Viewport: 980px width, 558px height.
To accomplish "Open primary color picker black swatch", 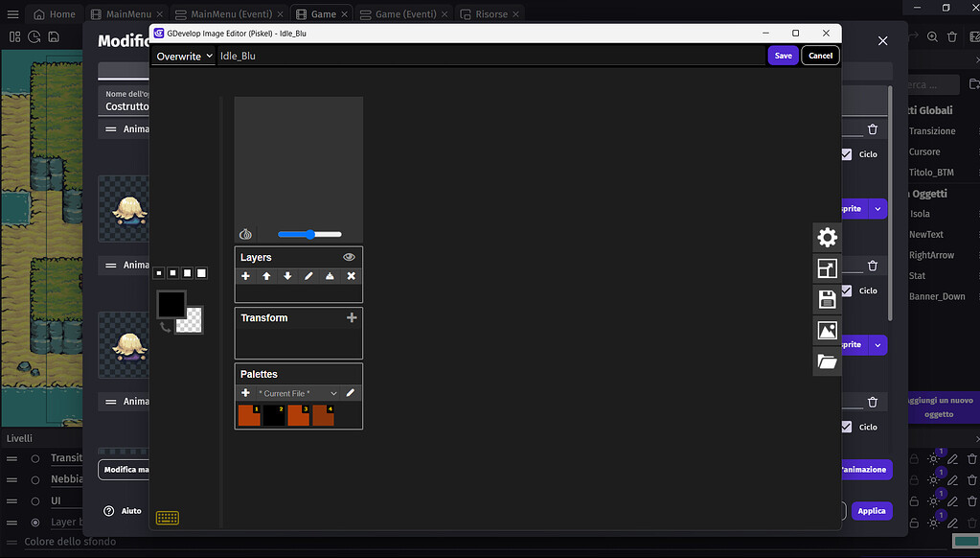I will [171, 305].
